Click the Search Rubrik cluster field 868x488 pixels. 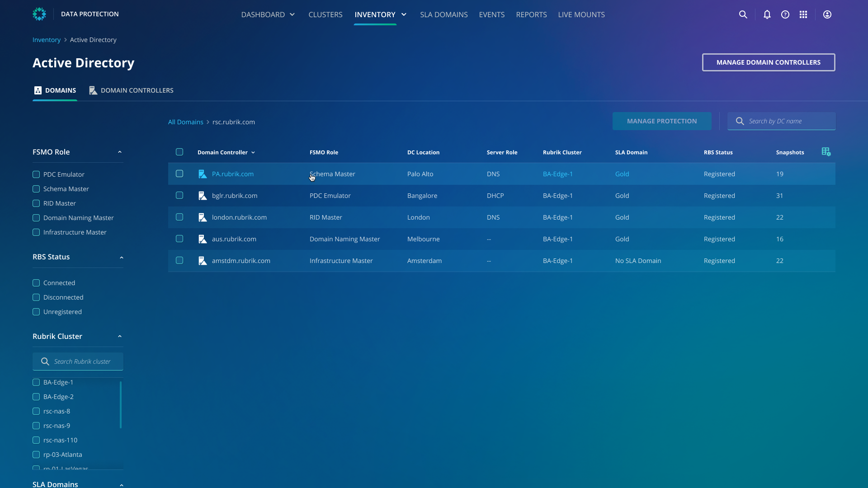(x=78, y=361)
